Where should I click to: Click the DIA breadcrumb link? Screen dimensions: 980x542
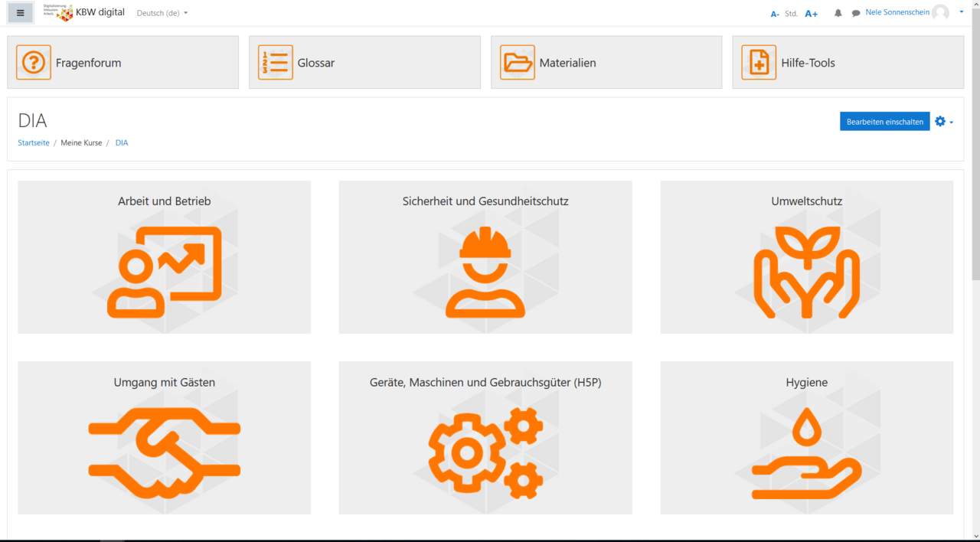pyautogui.click(x=122, y=143)
